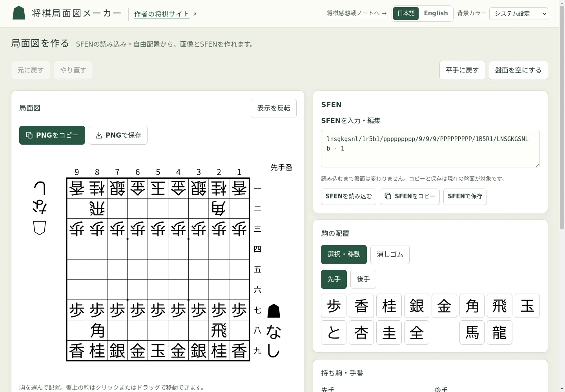This screenshot has height=392, width=565.
Task: Click the sente 飛 rook on the board
Action: click(x=219, y=330)
